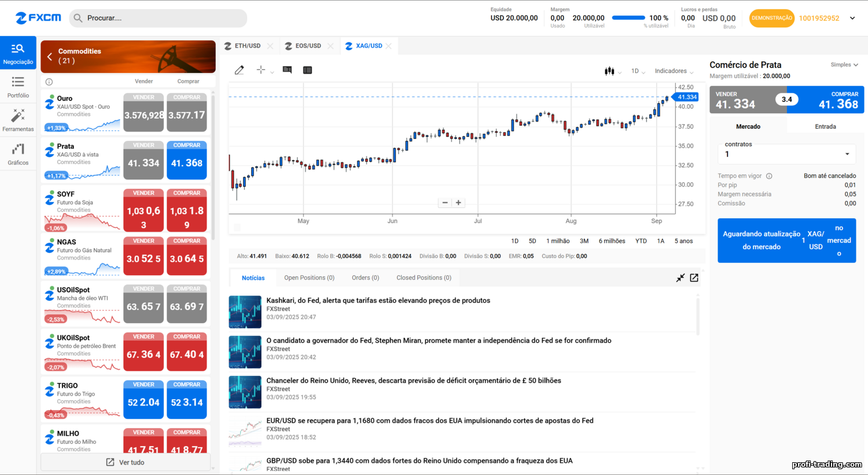Go back from Commodities list

[50, 57]
